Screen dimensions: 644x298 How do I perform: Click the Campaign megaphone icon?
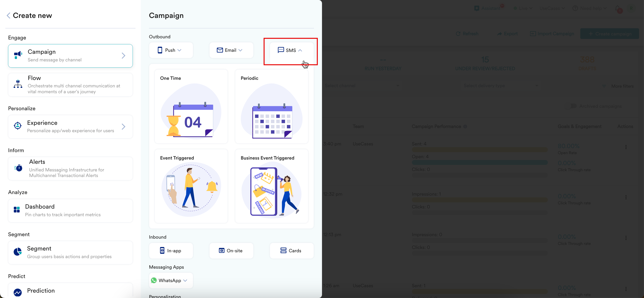tap(18, 55)
